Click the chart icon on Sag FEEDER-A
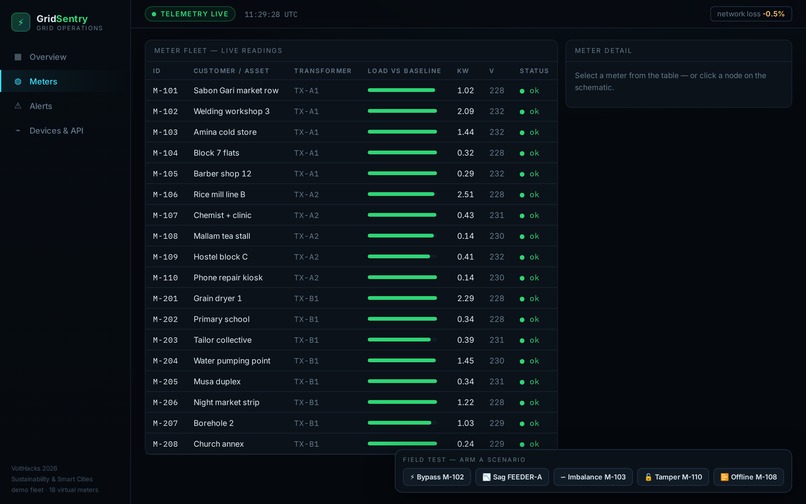The height and width of the screenshot is (504, 806). point(486,477)
